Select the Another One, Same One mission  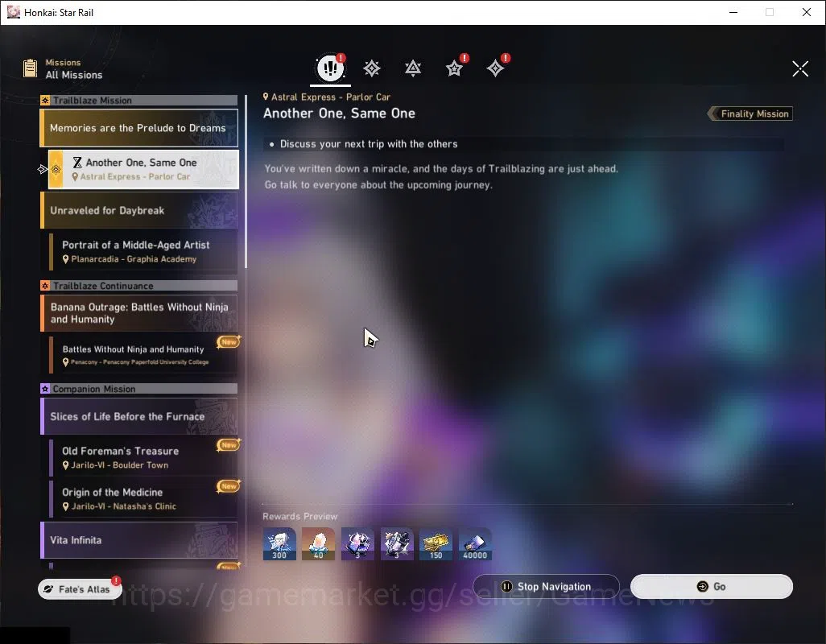click(143, 169)
